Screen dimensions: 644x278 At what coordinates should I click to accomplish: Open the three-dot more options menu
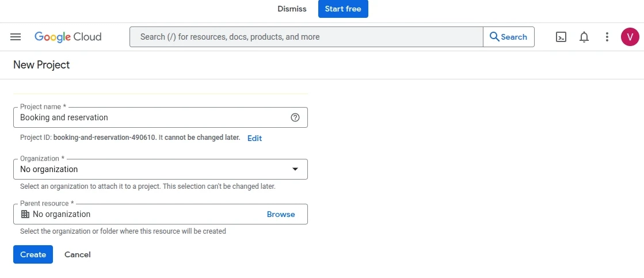pyautogui.click(x=607, y=37)
